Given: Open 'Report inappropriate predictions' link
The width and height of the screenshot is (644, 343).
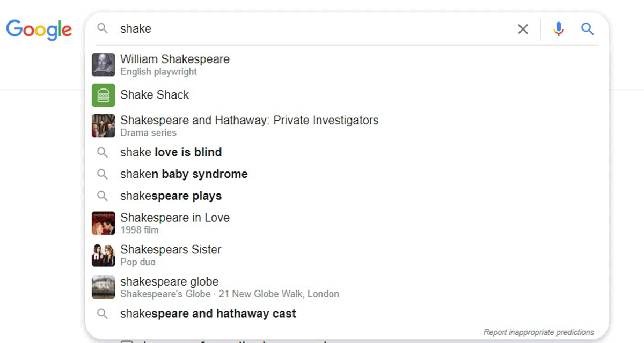Looking at the screenshot, I should [x=538, y=332].
